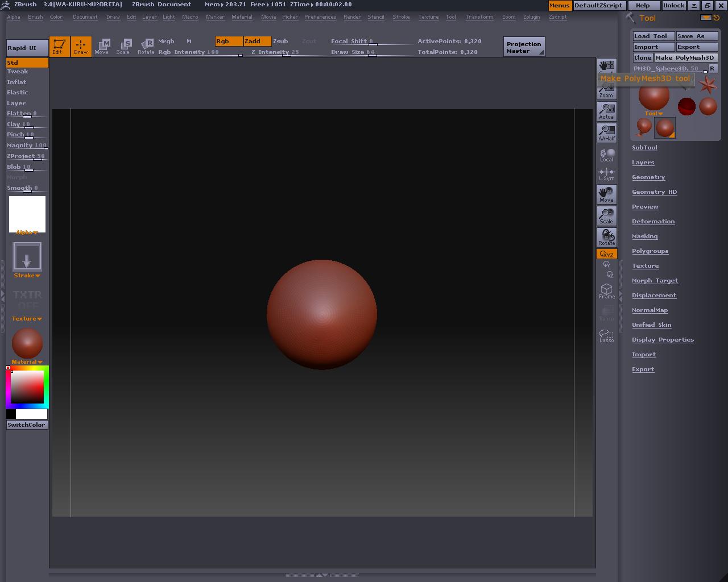Screen dimensions: 728x582
Task: Open the Preferences menu
Action: [320, 17]
